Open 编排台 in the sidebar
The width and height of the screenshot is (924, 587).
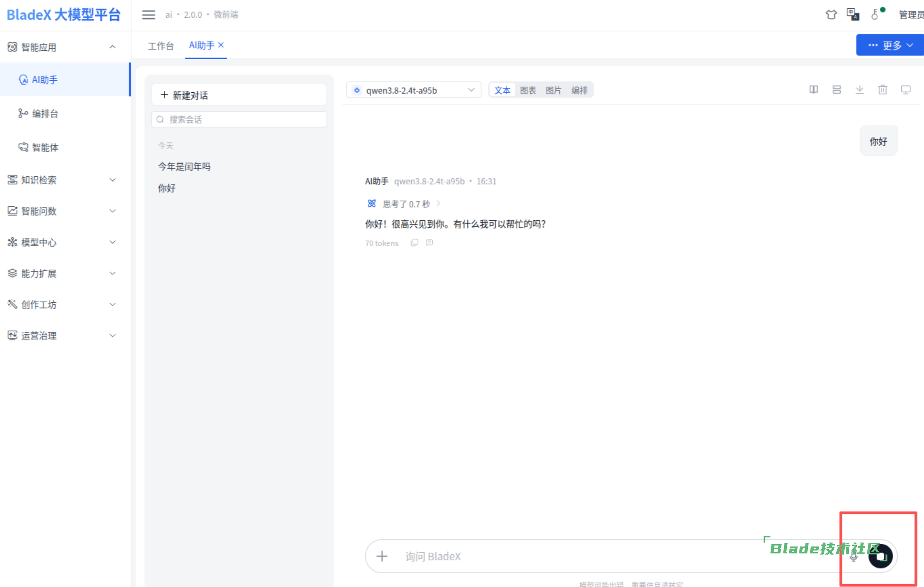point(65,113)
